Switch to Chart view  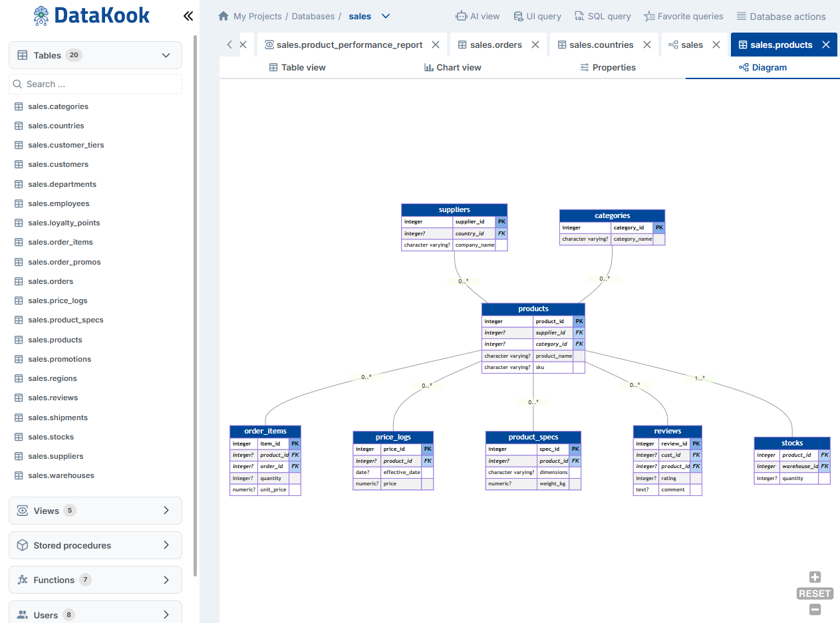pos(452,67)
